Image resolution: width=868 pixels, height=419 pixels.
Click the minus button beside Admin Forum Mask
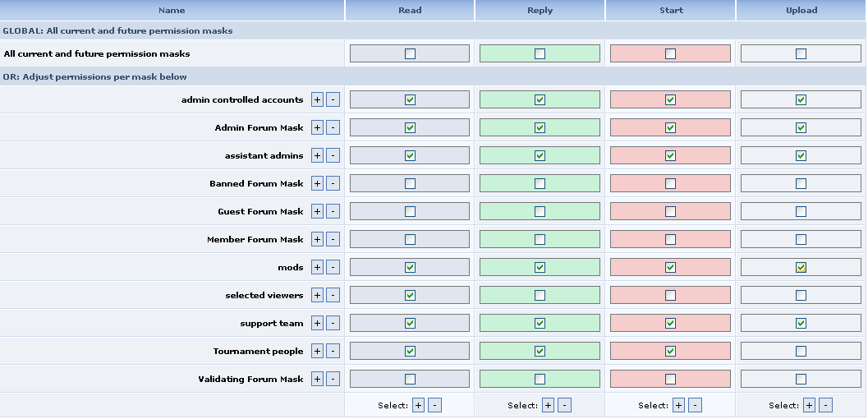(333, 128)
